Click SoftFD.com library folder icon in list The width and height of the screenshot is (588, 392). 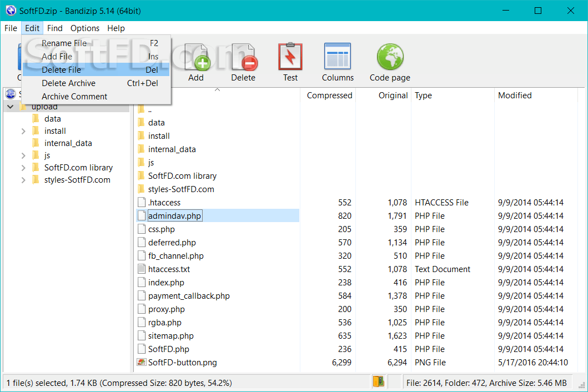point(142,176)
